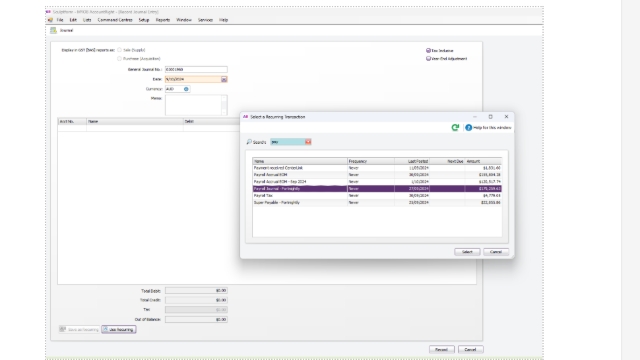Sort by the Frequency column header
The width and height of the screenshot is (640, 360).
pyautogui.click(x=371, y=161)
